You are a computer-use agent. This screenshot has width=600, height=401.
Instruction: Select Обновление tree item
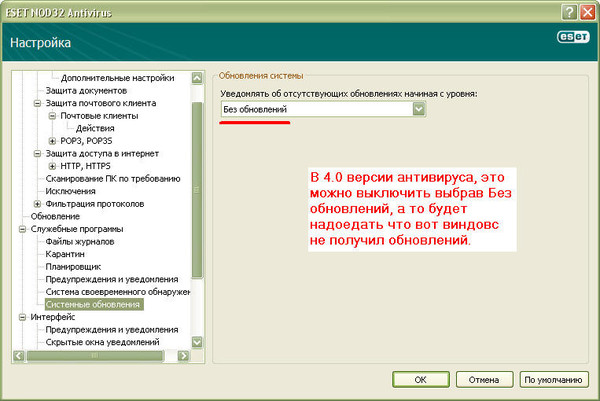point(55,216)
